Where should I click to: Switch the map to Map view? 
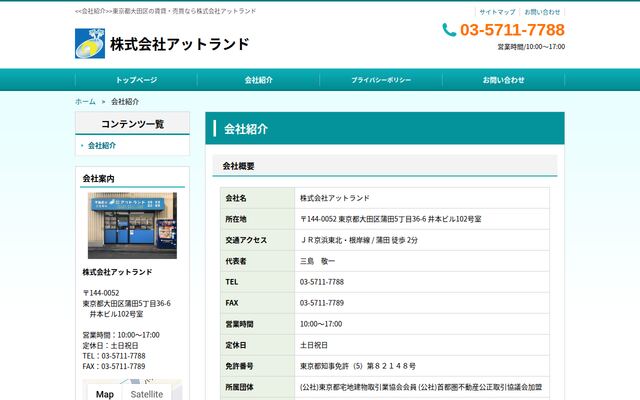[105, 394]
